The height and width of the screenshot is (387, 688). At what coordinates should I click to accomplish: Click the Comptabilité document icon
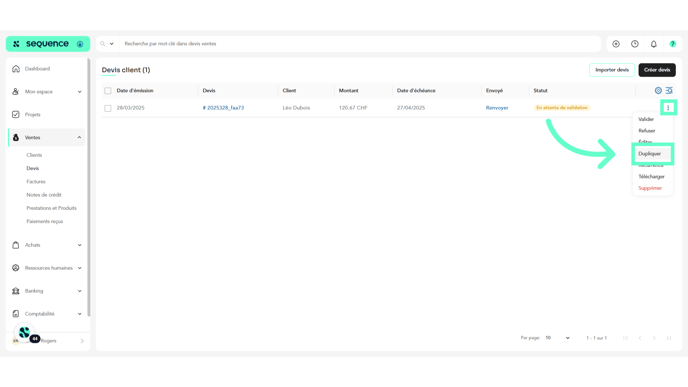click(x=16, y=314)
